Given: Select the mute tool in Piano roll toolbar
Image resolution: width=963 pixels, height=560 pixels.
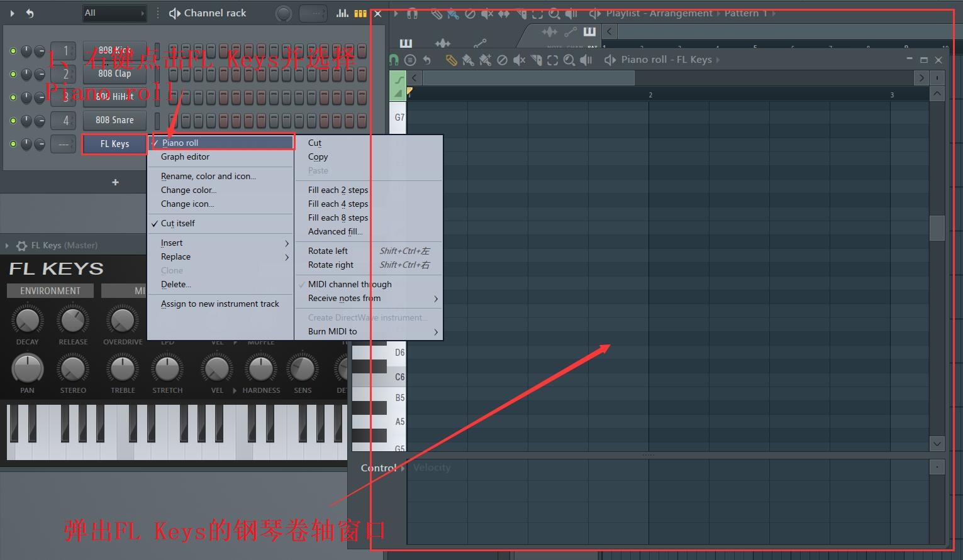Looking at the screenshot, I should (519, 60).
